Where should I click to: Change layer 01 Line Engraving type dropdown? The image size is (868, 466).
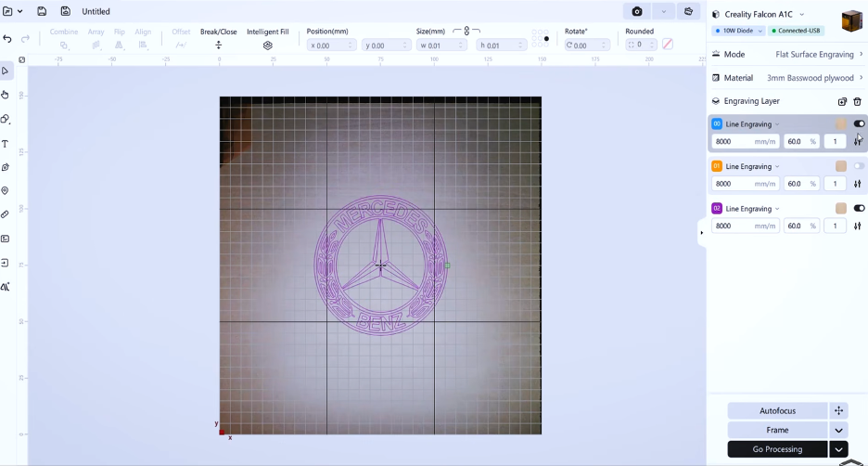click(752, 166)
